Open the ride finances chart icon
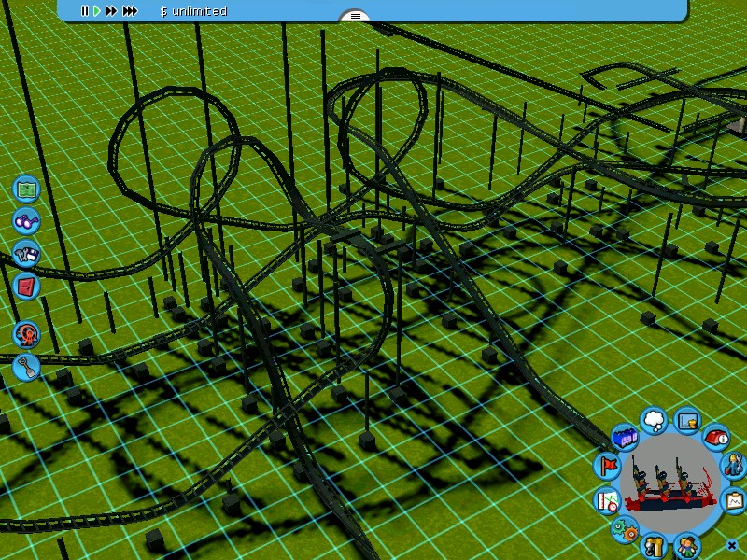This screenshot has width=747, height=560. pos(686,422)
